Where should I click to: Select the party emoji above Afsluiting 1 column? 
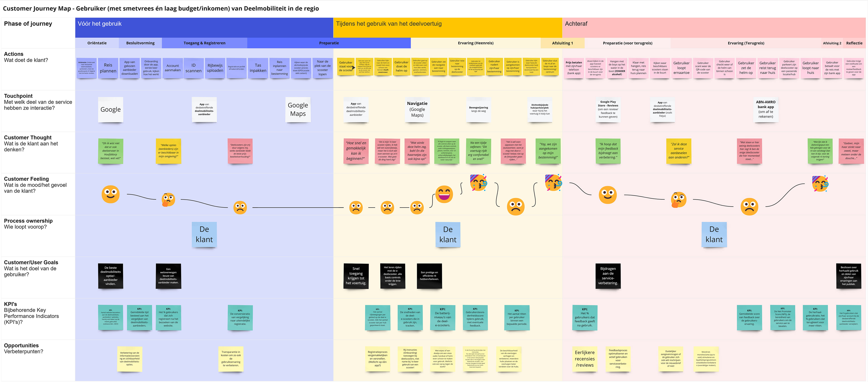(554, 183)
